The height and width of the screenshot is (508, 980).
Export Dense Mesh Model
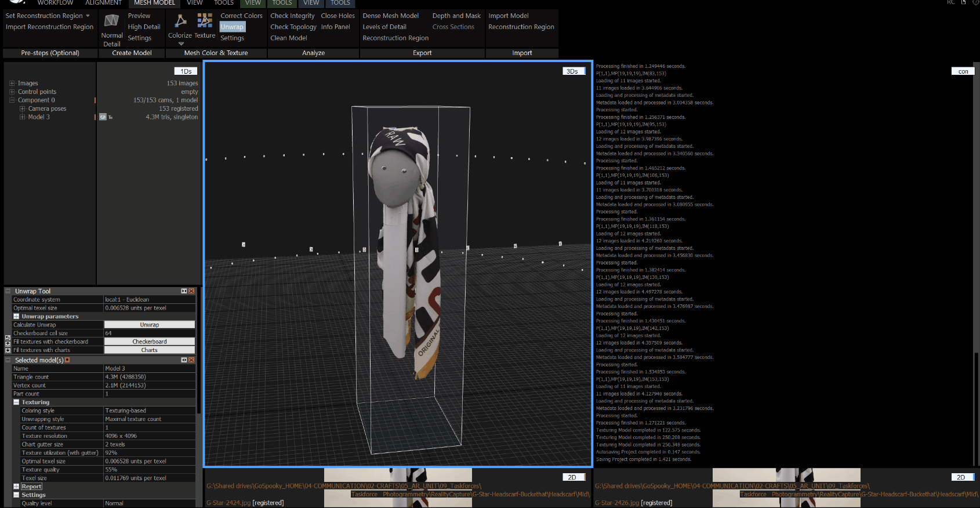click(x=390, y=16)
